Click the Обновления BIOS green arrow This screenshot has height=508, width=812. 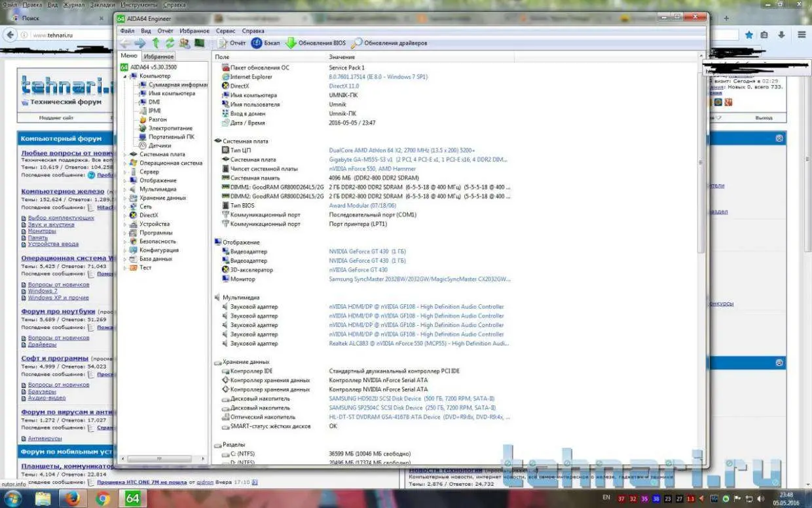291,43
